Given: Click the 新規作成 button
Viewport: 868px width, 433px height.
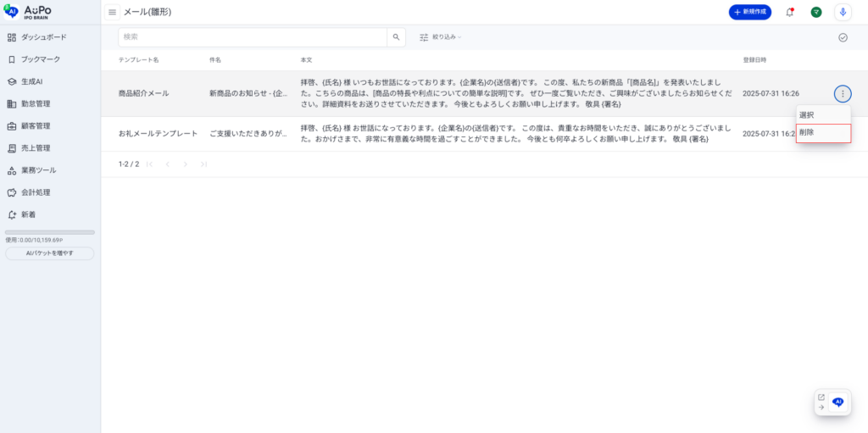Looking at the screenshot, I should point(749,12).
